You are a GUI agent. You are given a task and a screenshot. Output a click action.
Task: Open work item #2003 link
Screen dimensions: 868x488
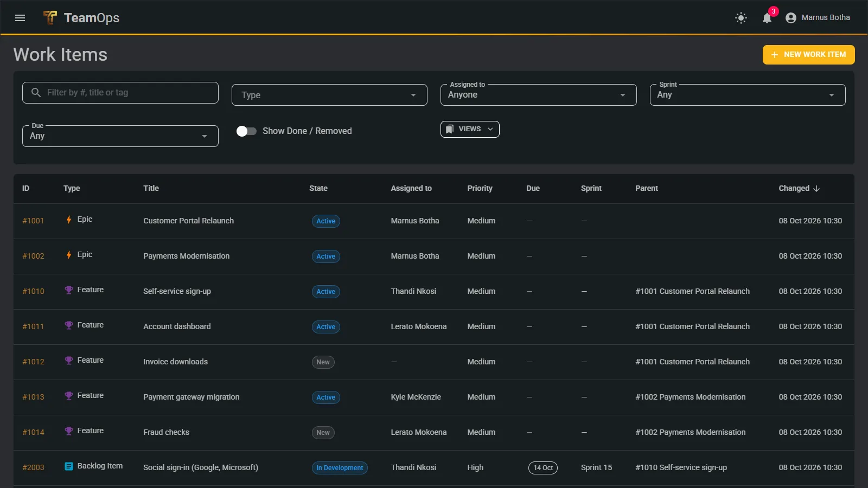[x=33, y=467]
